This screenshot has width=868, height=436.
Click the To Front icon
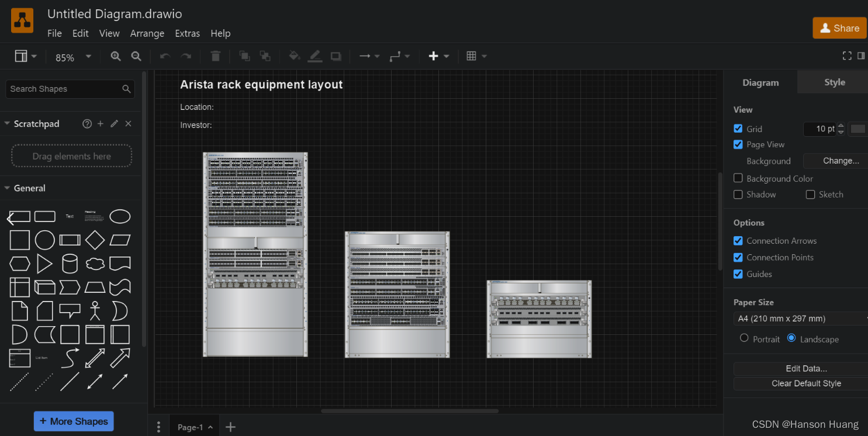(x=244, y=56)
